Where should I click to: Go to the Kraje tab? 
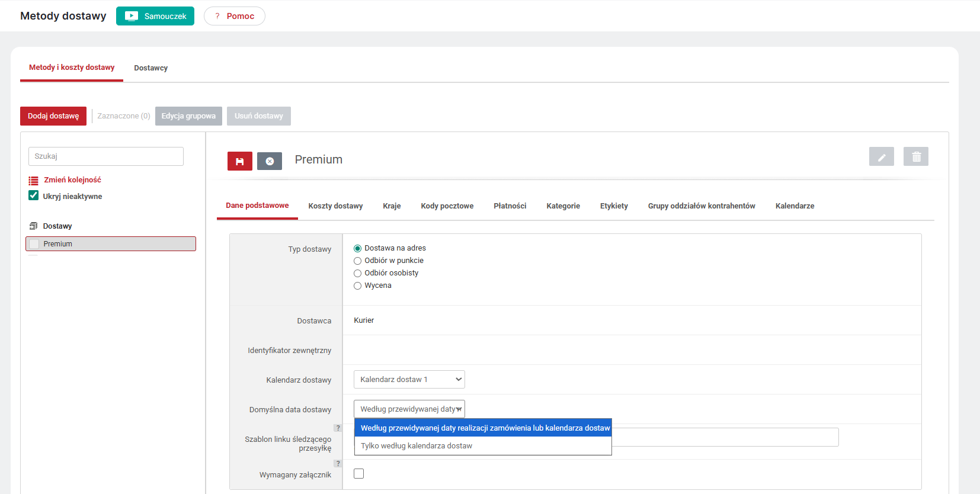(x=392, y=206)
